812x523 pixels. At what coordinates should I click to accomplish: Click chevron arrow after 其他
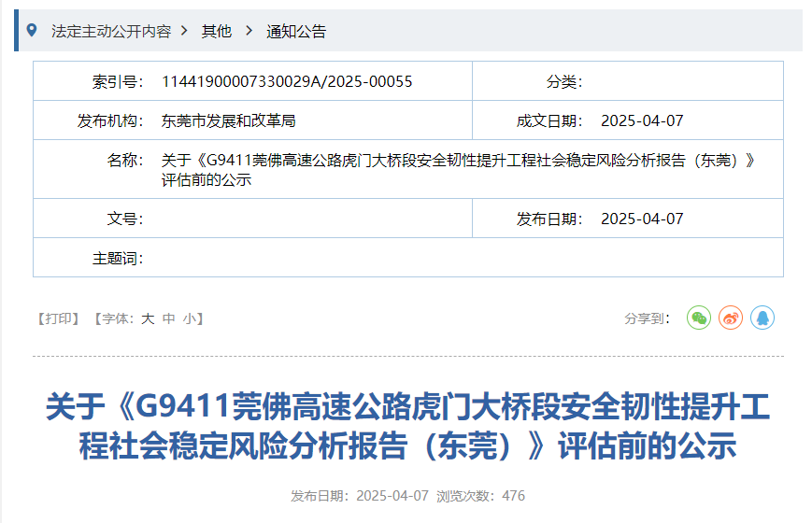coord(249,31)
